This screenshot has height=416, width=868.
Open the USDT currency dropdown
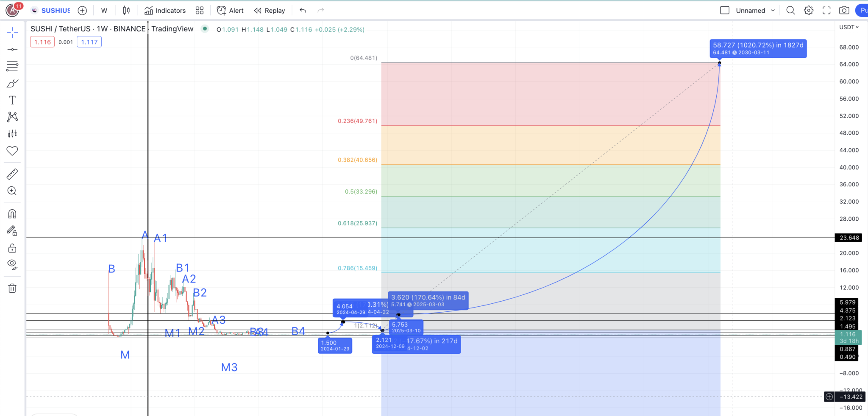click(849, 27)
